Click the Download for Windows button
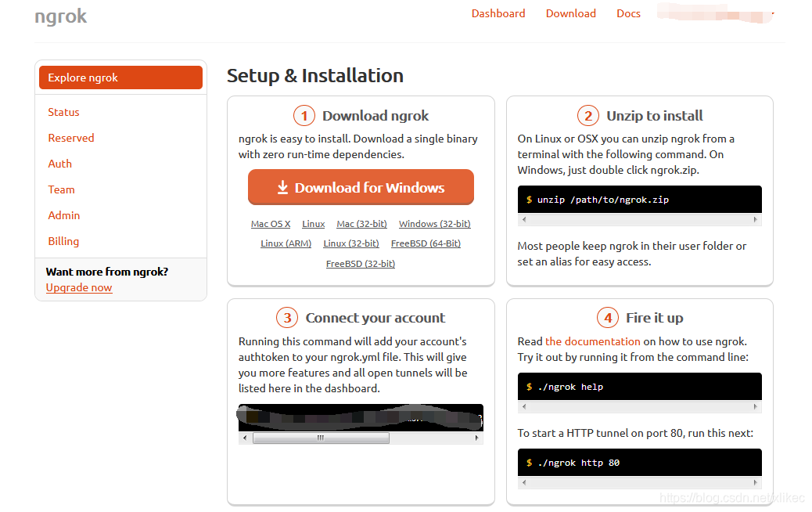The height and width of the screenshot is (512, 812). point(361,187)
